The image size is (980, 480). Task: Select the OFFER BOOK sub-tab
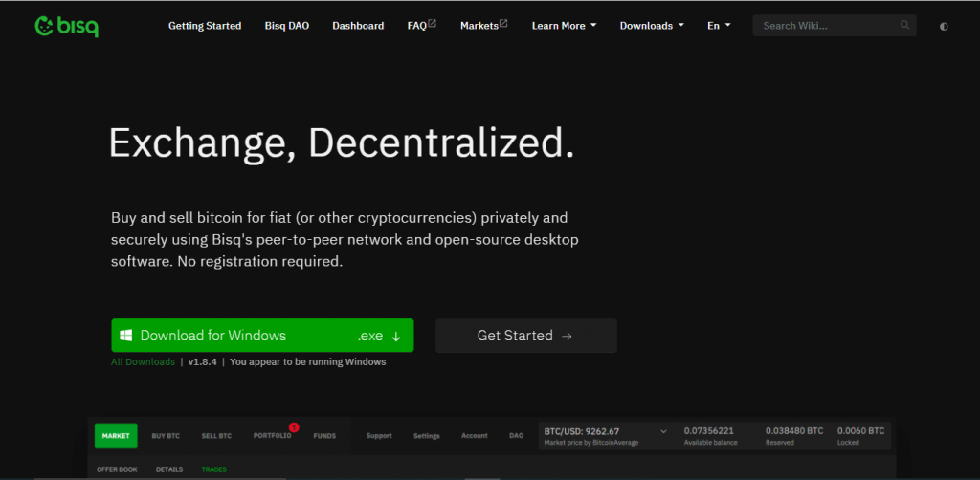(117, 469)
